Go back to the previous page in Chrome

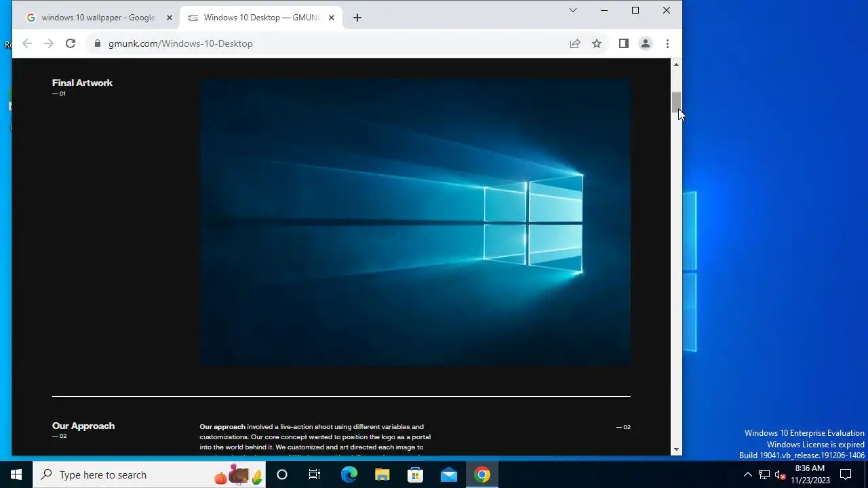tap(27, 43)
